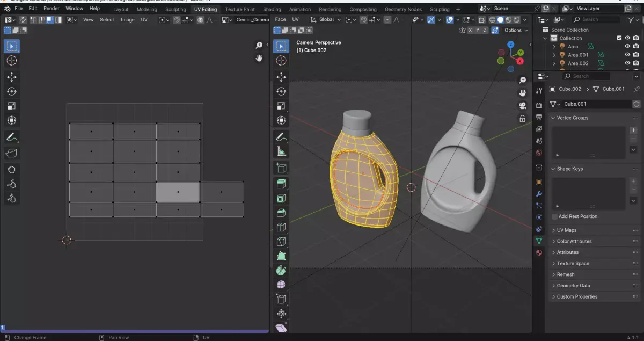Open Global transform orientation dropdown
The height and width of the screenshot is (341, 644).
[x=326, y=19]
